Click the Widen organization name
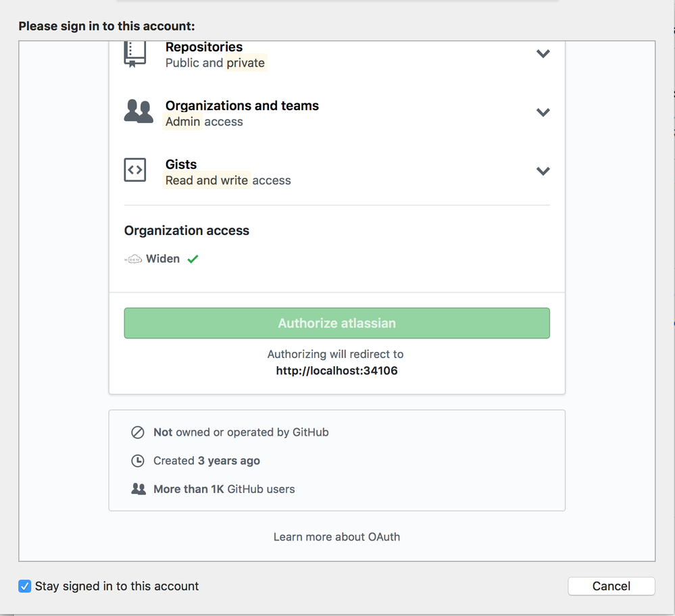Screen dimensions: 675x616 tap(163, 259)
